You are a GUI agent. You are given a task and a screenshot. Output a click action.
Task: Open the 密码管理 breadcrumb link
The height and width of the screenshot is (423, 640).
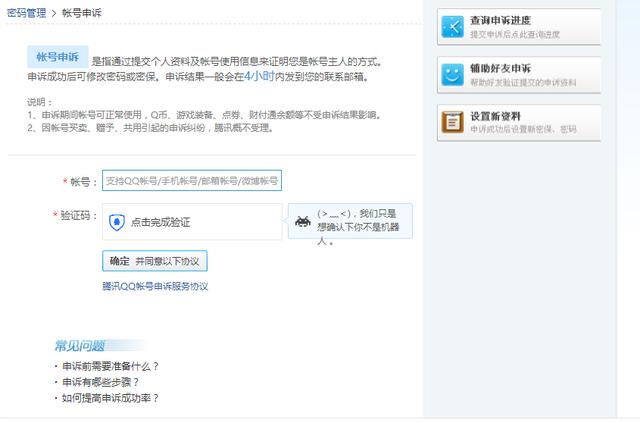click(x=27, y=13)
